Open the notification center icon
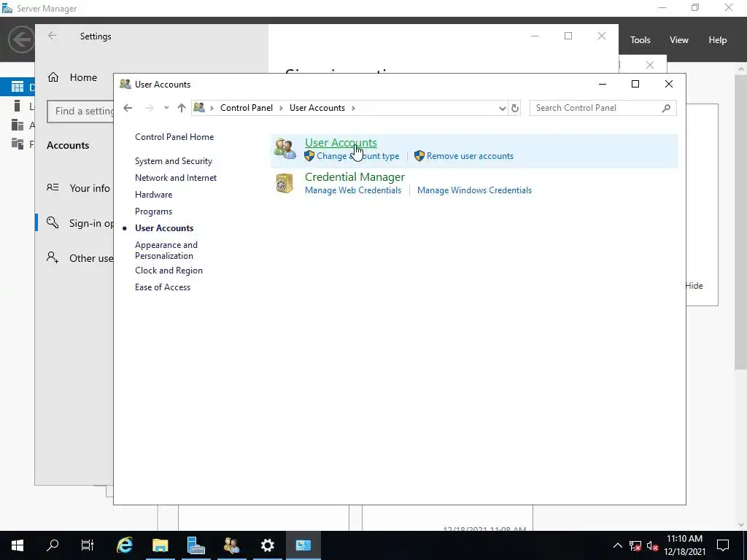Image resolution: width=747 pixels, height=560 pixels. [x=723, y=545]
